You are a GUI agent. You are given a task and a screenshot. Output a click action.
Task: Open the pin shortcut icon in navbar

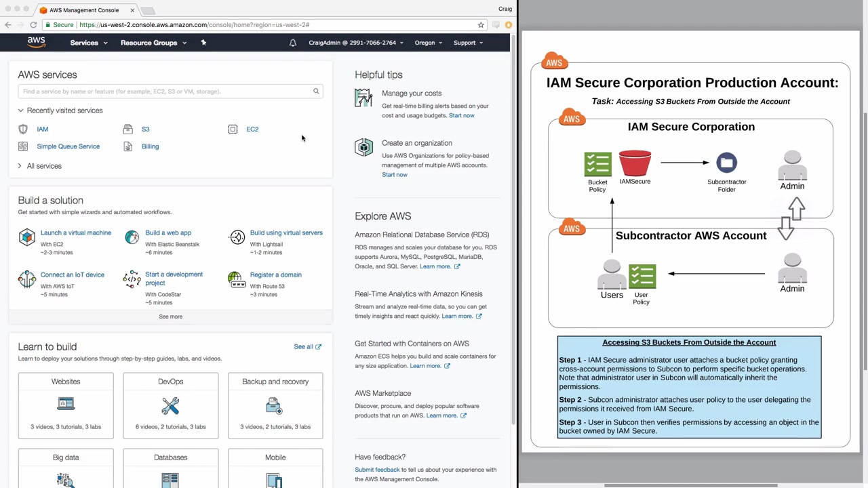(203, 43)
